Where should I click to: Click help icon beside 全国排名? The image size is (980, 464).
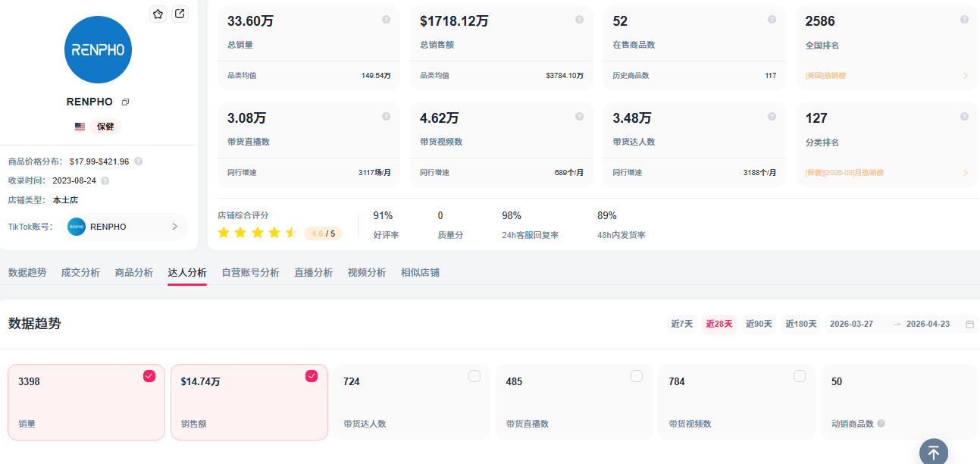point(964,20)
